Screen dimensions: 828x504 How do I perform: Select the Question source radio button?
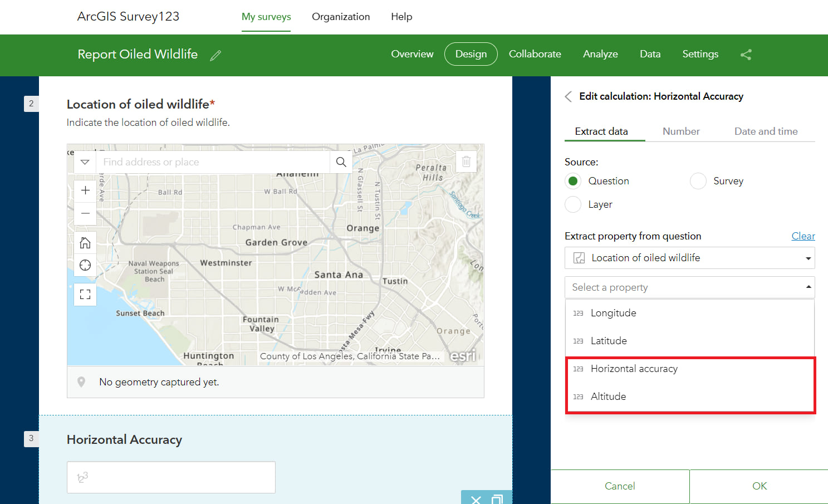pyautogui.click(x=573, y=180)
